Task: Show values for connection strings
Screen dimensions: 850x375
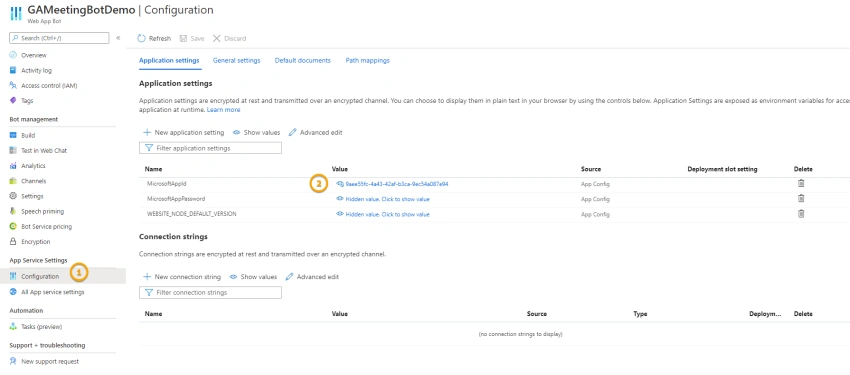Action: [x=253, y=277]
